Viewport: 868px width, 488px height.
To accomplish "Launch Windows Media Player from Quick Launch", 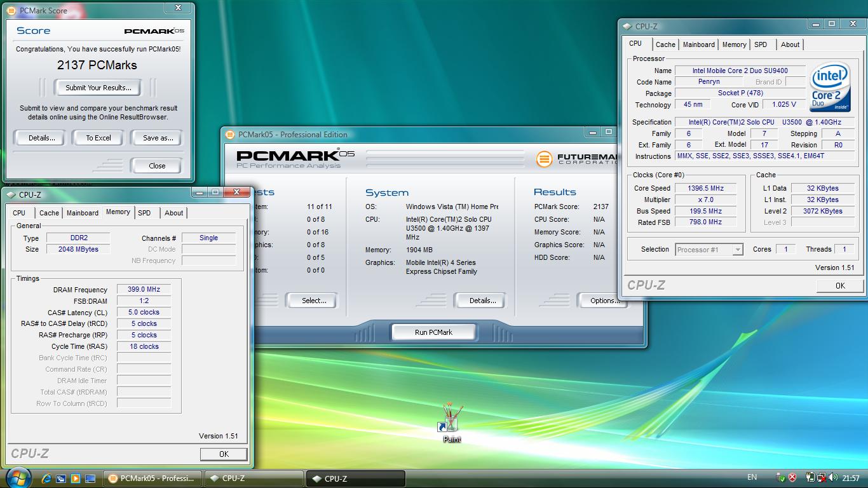I will click(x=76, y=478).
